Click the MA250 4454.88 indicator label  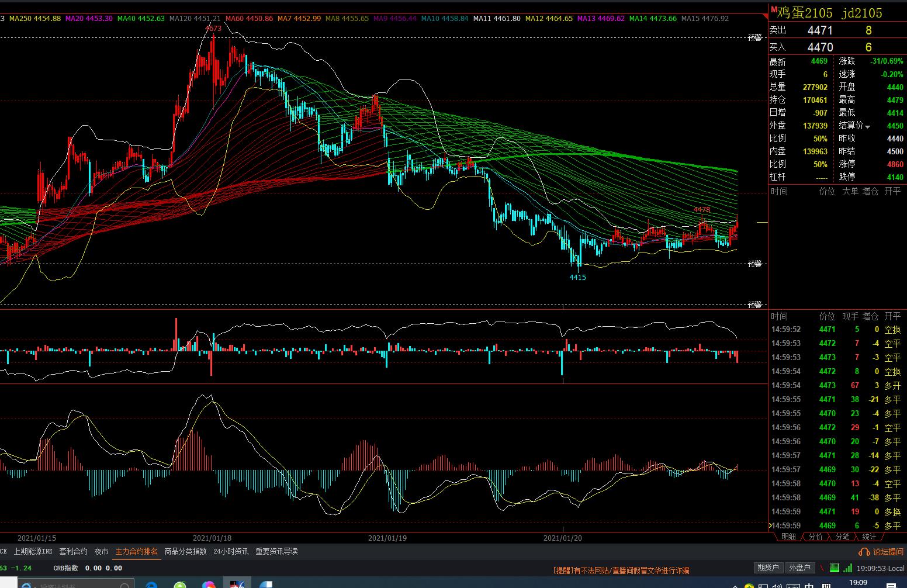tap(35, 19)
